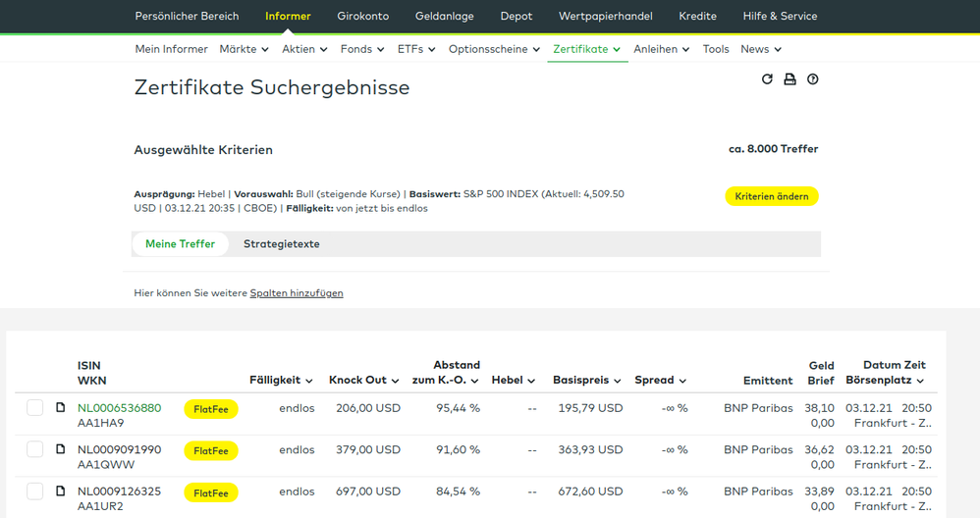Sort by Abstand zum K.-O. column
Screen dimensions: 980x518
click(x=446, y=373)
